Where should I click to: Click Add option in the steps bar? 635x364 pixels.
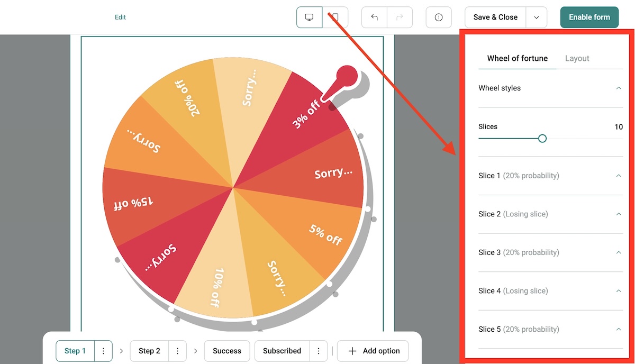click(373, 351)
